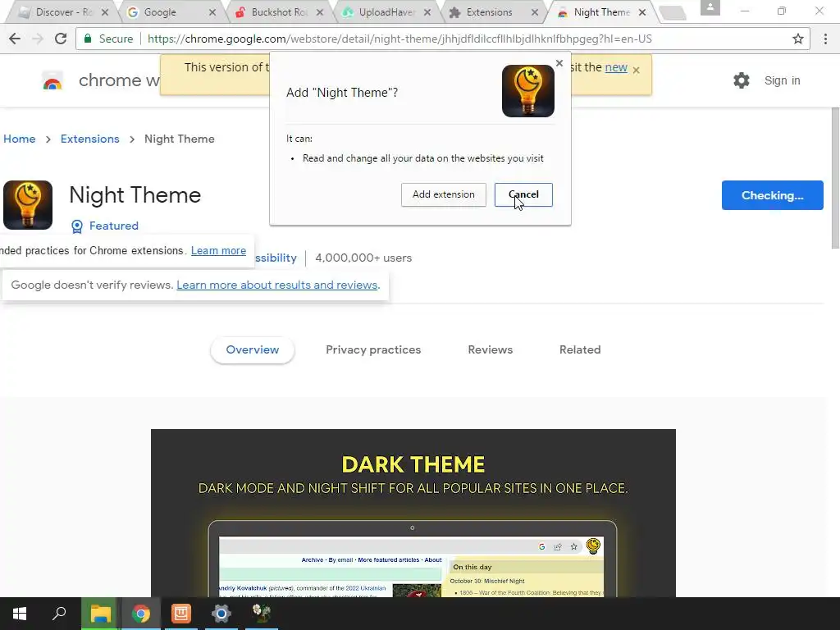
Task: Open the Chrome user profile icon
Action: pos(710,7)
